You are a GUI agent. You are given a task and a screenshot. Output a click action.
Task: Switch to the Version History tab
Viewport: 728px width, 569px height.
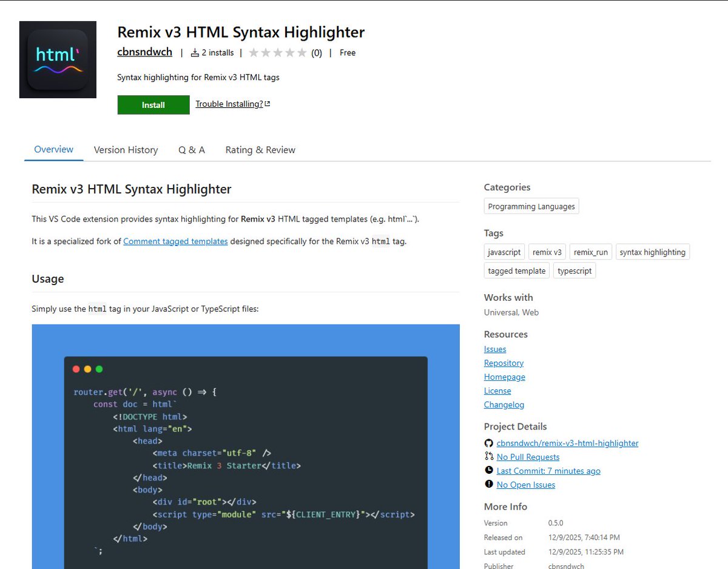coord(126,150)
